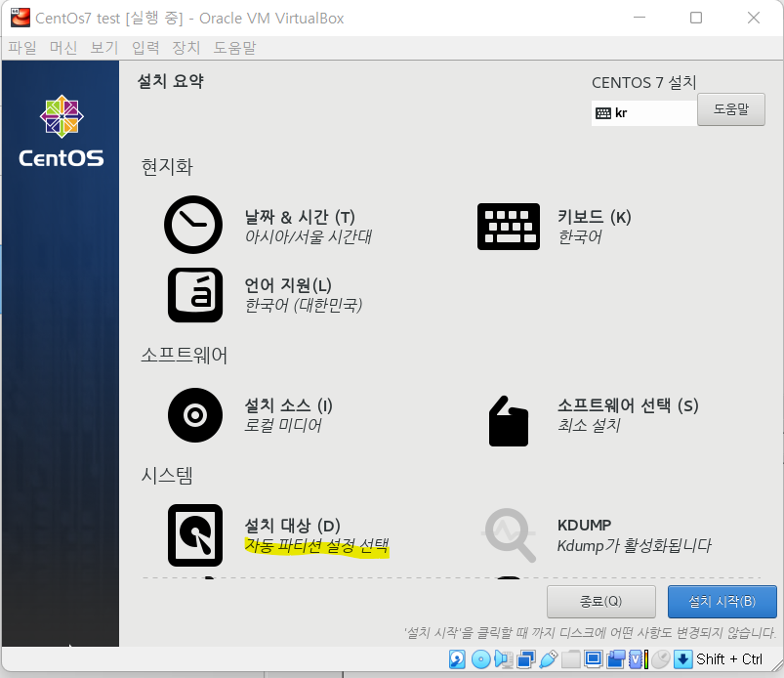Open the 파일 menu
The height and width of the screenshot is (678, 784).
point(22,48)
